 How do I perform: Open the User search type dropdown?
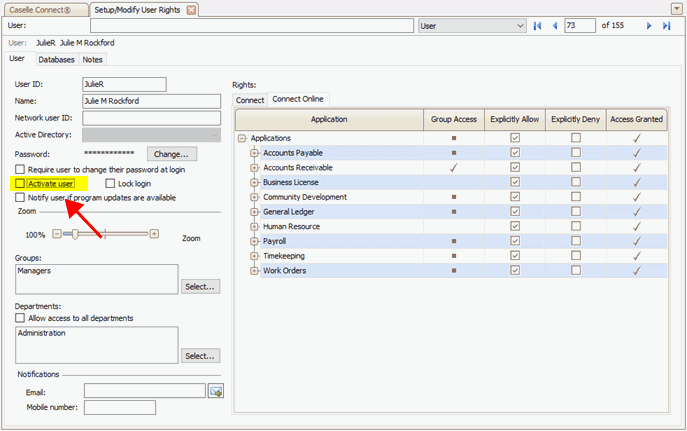(x=472, y=26)
